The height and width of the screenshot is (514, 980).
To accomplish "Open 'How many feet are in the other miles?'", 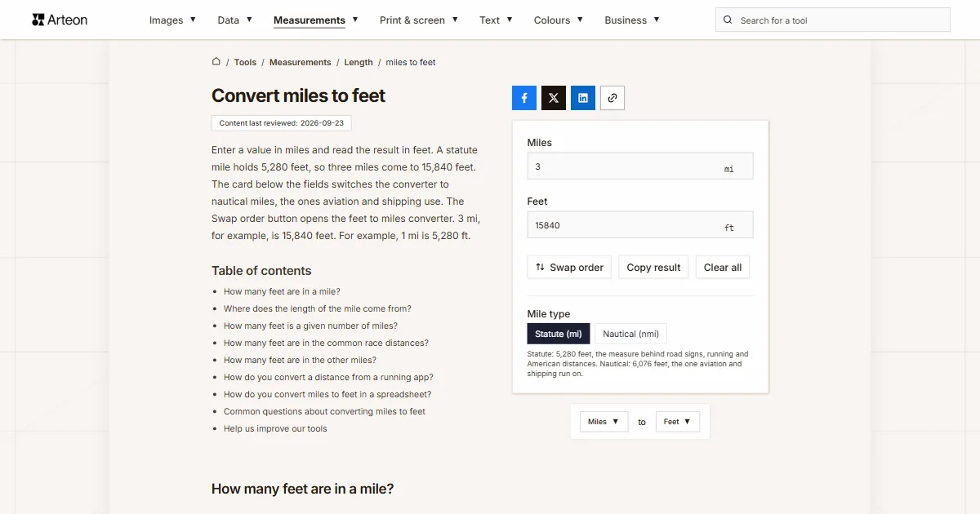I will tap(300, 360).
